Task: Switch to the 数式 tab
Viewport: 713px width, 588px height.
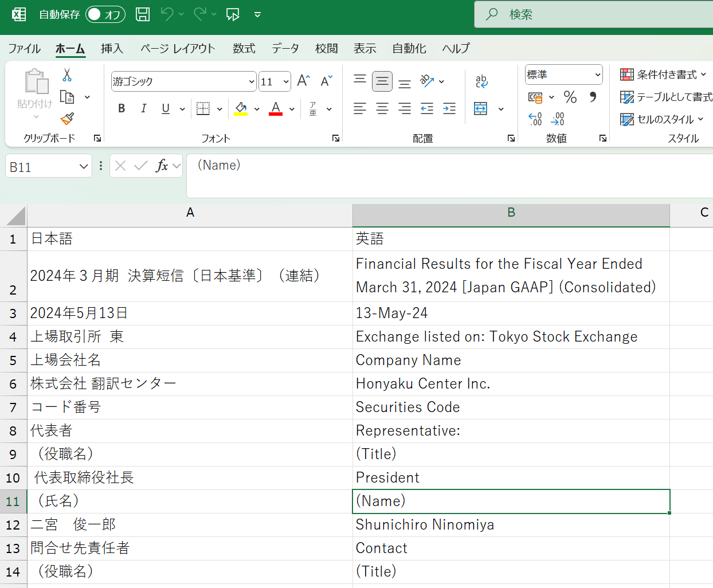Action: pos(244,49)
